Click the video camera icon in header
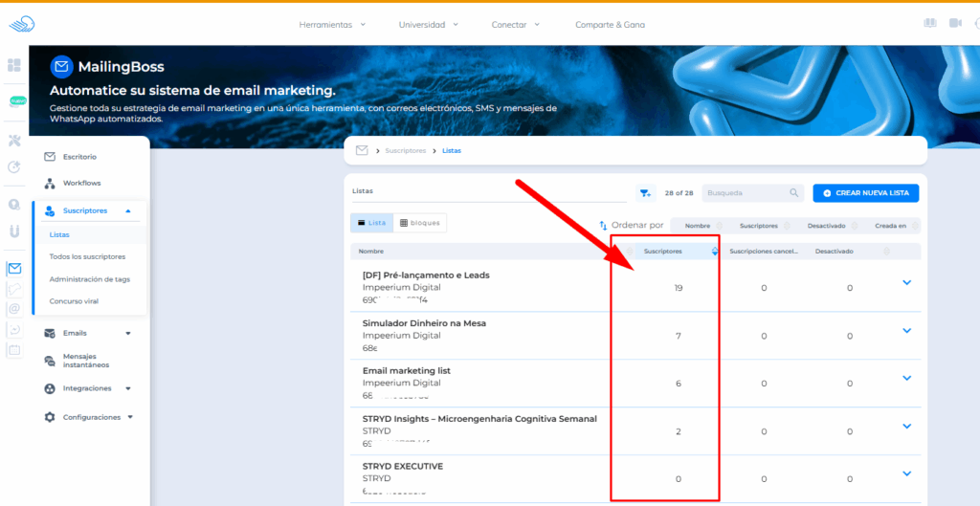 pos(955,24)
